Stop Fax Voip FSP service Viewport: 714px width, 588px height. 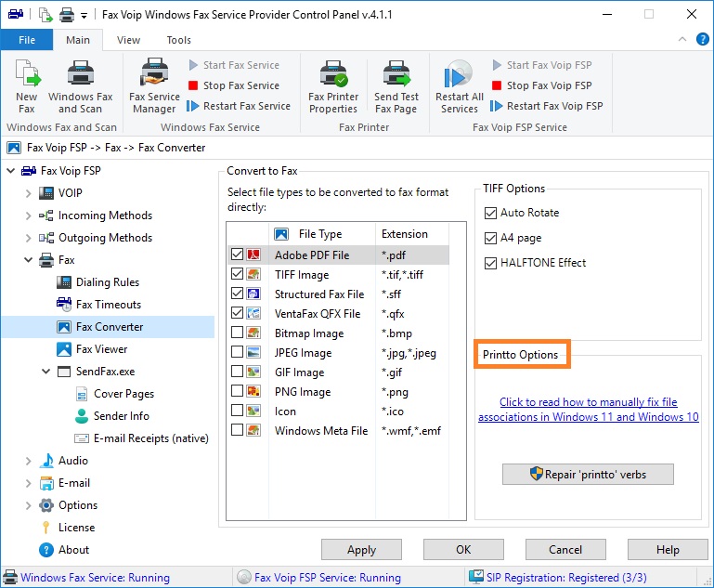coord(542,85)
